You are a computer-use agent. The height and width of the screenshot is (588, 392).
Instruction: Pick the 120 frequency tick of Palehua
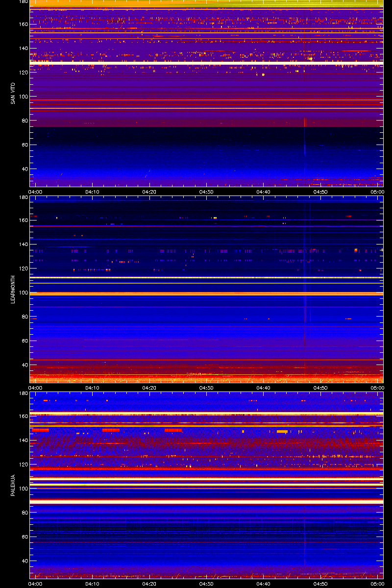tap(23, 465)
